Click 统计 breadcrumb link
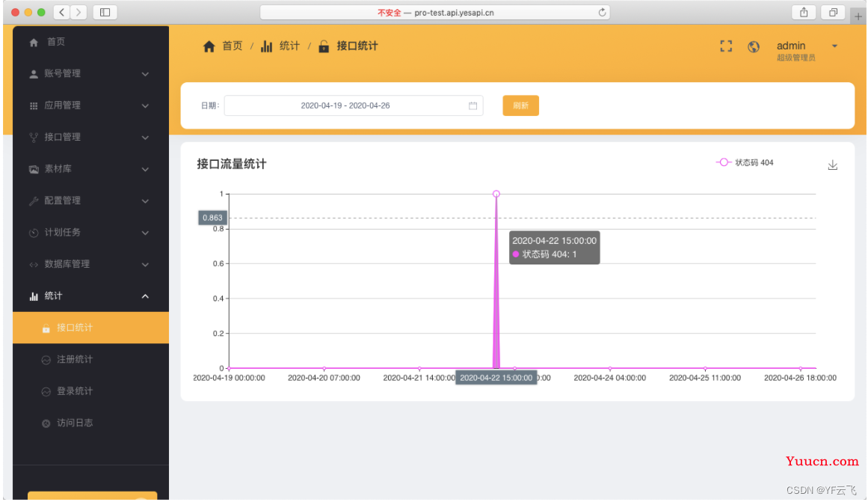 [x=289, y=46]
